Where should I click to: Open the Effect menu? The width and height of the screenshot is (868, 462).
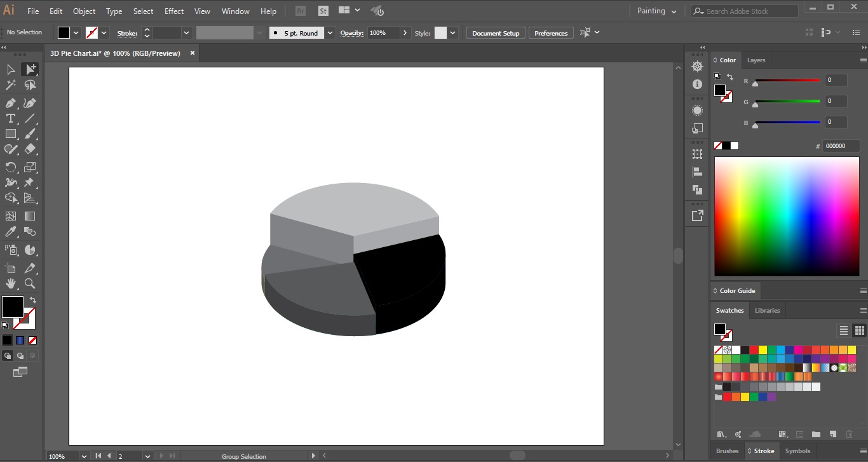click(174, 11)
